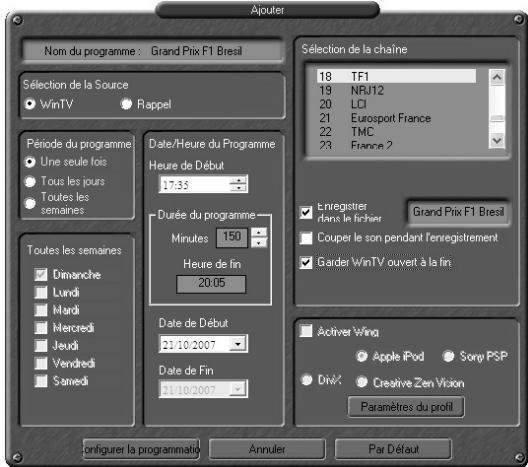Toggle the Dimanche checkbox
Image resolution: width=528 pixels, height=467 pixels.
pos(41,274)
